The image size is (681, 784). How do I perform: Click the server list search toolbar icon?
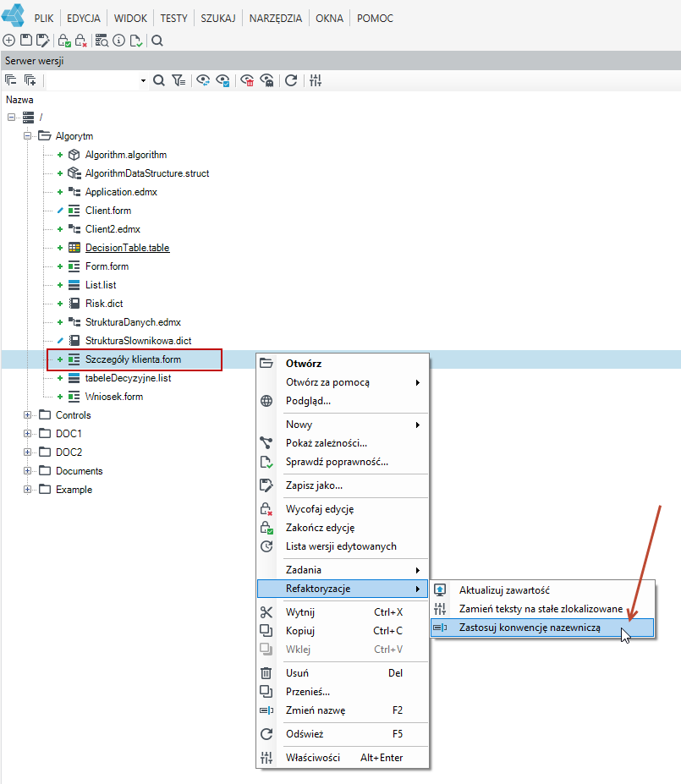point(102,41)
